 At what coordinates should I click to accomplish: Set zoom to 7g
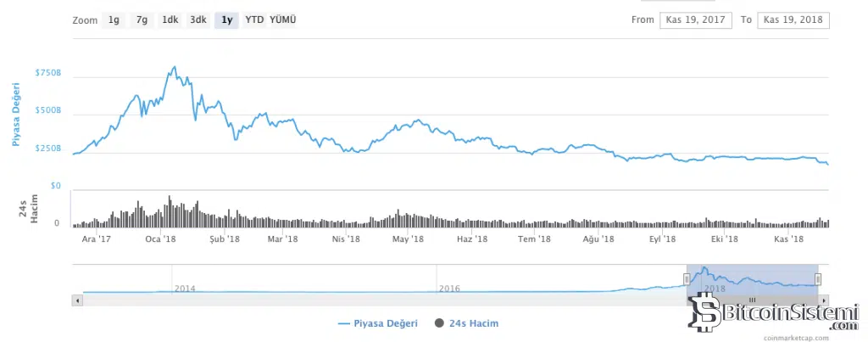coord(142,20)
